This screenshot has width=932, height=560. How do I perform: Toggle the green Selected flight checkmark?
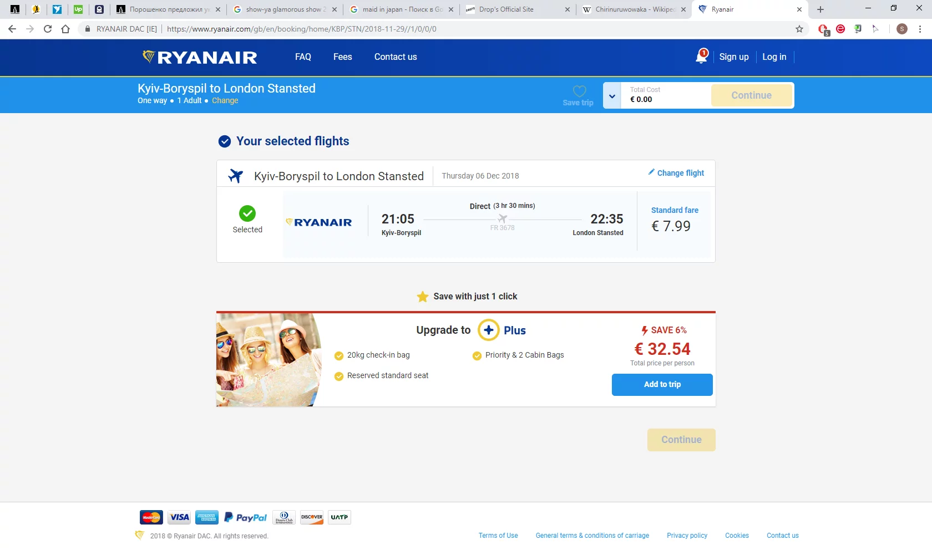tap(247, 213)
